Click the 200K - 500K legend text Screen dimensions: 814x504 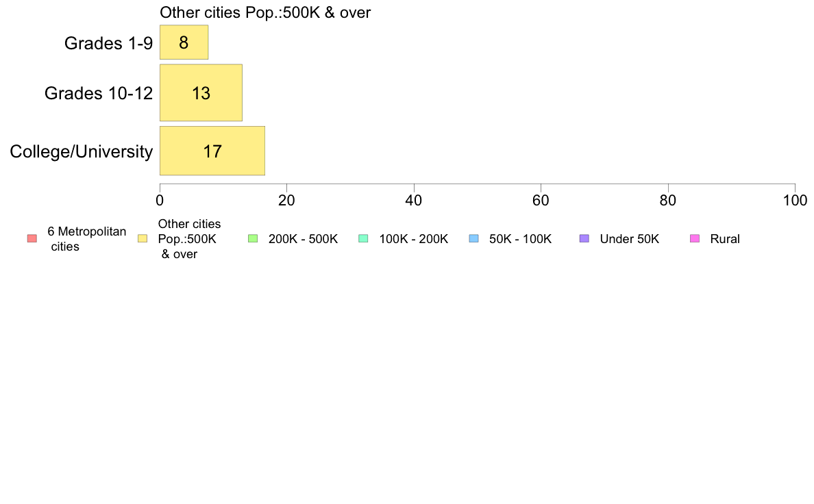click(x=303, y=239)
